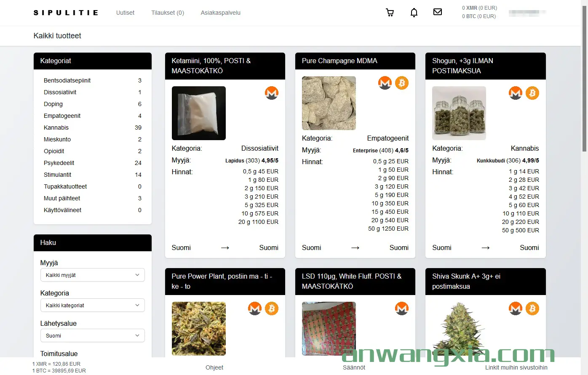
Task: Open the Asiakaspalvelu page
Action: point(220,13)
